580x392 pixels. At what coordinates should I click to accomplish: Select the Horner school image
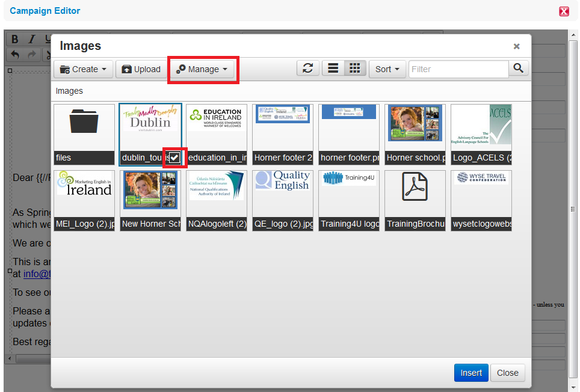pyautogui.click(x=415, y=135)
